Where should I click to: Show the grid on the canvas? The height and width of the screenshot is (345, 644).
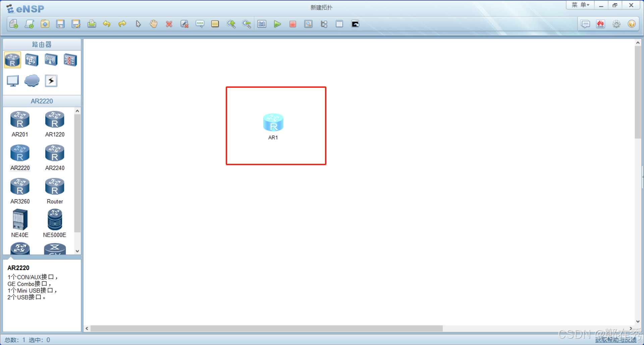click(x=339, y=24)
